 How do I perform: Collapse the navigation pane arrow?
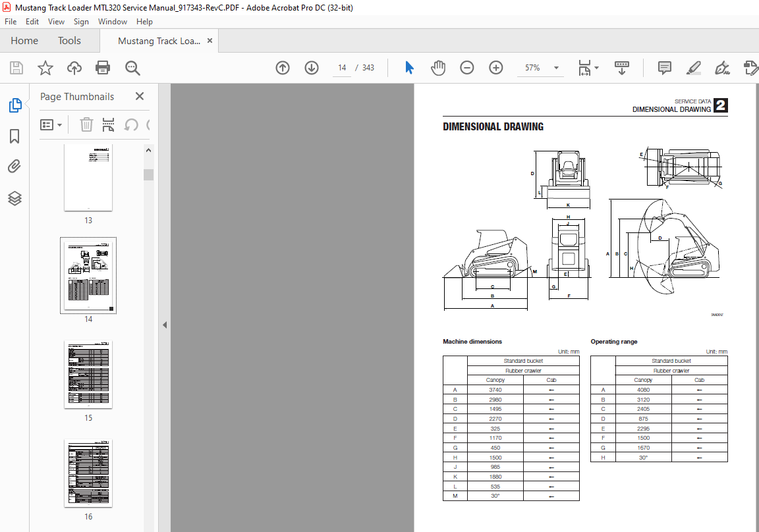point(165,325)
